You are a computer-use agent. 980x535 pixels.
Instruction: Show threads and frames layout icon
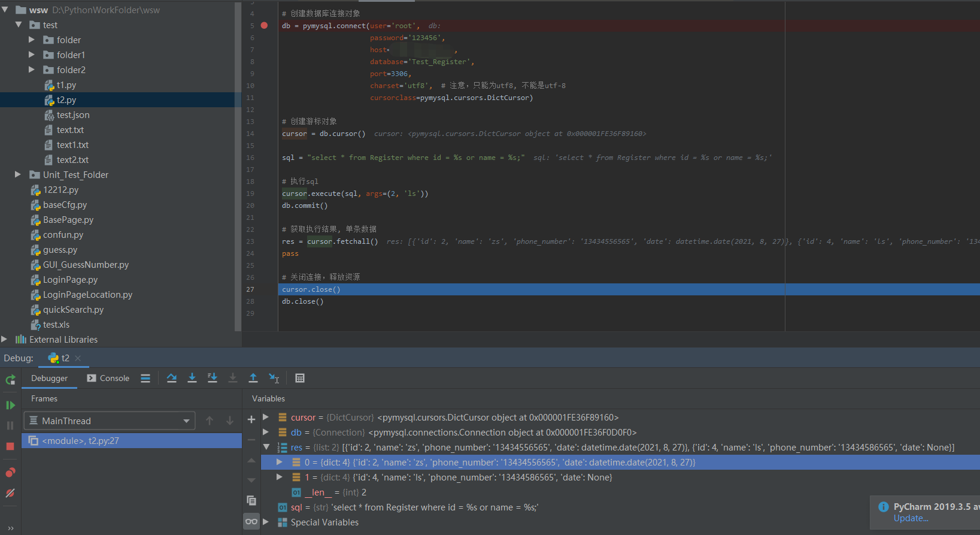(x=145, y=378)
